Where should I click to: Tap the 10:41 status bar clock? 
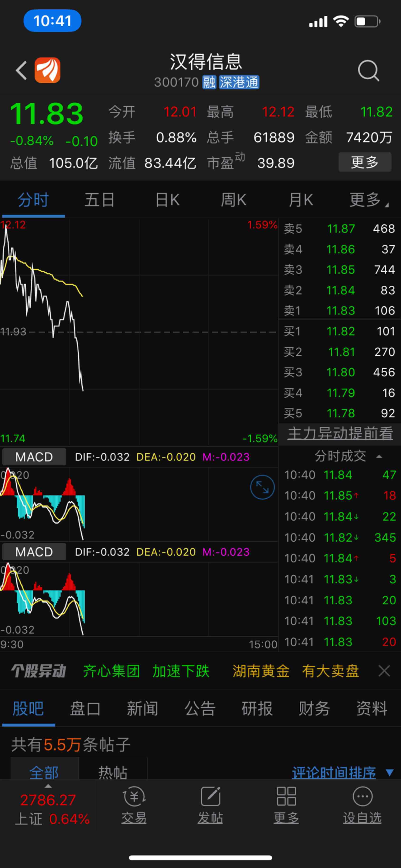pyautogui.click(x=52, y=21)
